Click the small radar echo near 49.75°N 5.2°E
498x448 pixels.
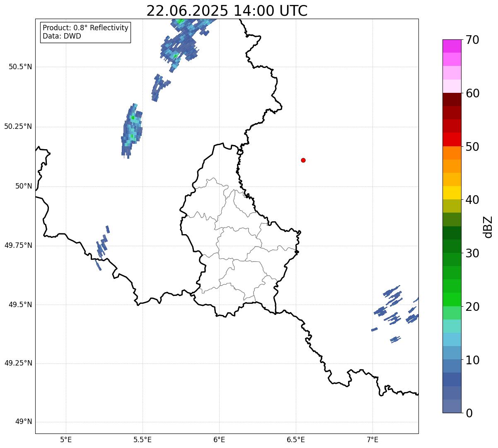tap(102, 247)
